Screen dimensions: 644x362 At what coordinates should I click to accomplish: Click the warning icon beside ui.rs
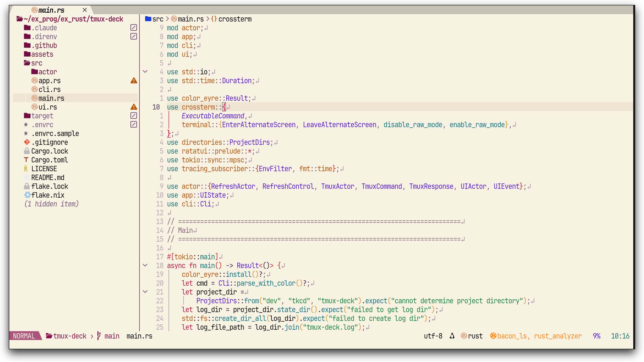coord(134,107)
